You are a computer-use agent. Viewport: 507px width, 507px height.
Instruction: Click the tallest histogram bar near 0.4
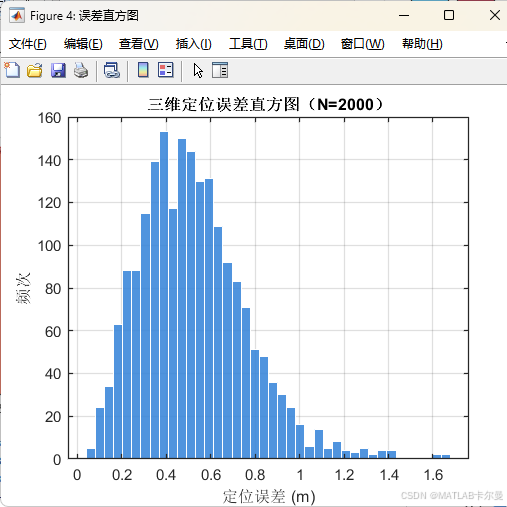click(x=164, y=295)
